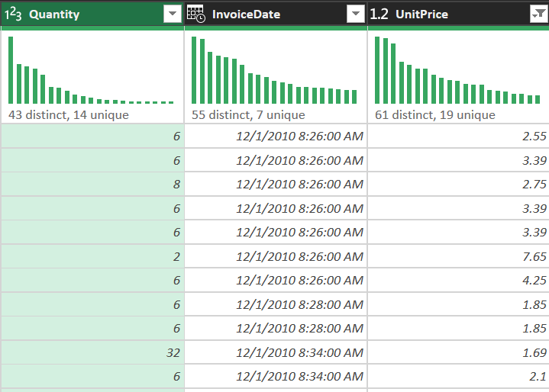The width and height of the screenshot is (549, 392).
Task: Select the Quantity cell with value 8
Action: click(92, 184)
